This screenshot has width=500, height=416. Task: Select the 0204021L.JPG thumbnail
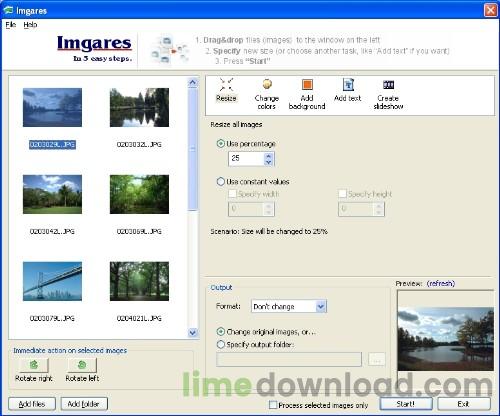[139, 281]
